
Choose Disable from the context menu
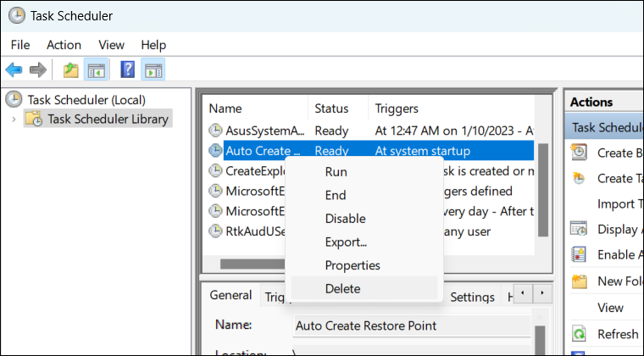[x=345, y=219]
